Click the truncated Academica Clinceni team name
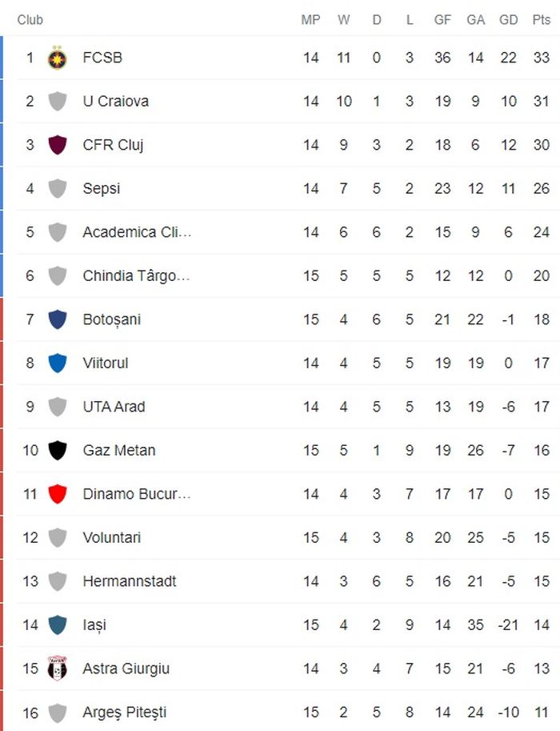Image resolution: width=560 pixels, height=731 pixels. tap(137, 232)
